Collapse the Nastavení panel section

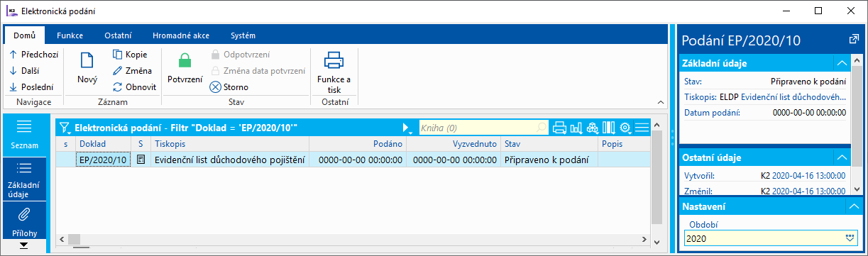click(x=854, y=206)
